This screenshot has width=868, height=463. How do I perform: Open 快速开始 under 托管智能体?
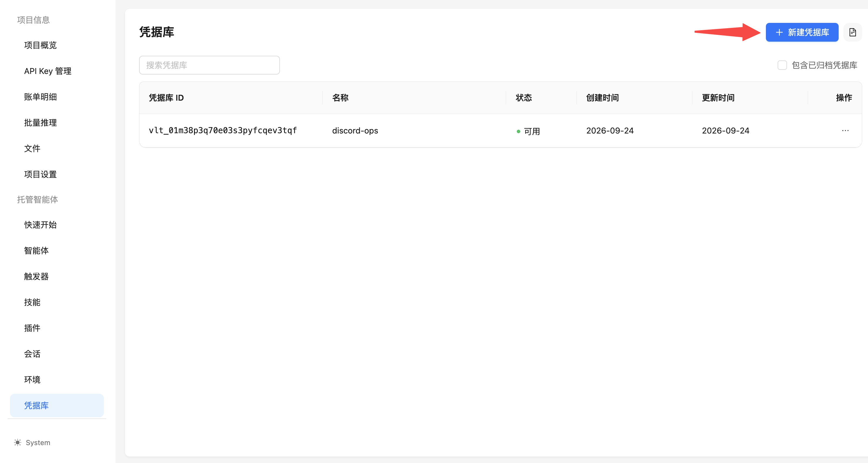tap(40, 225)
